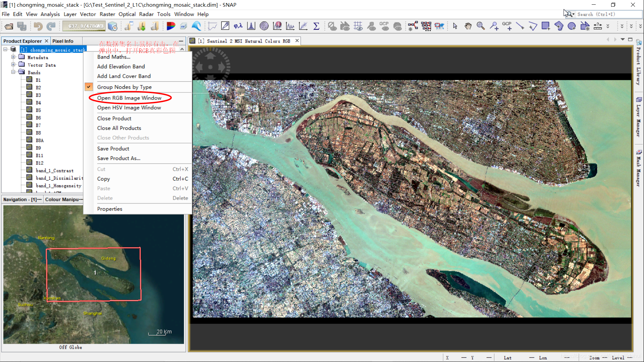Click the Band Maths tool in context menu

pyautogui.click(x=114, y=57)
